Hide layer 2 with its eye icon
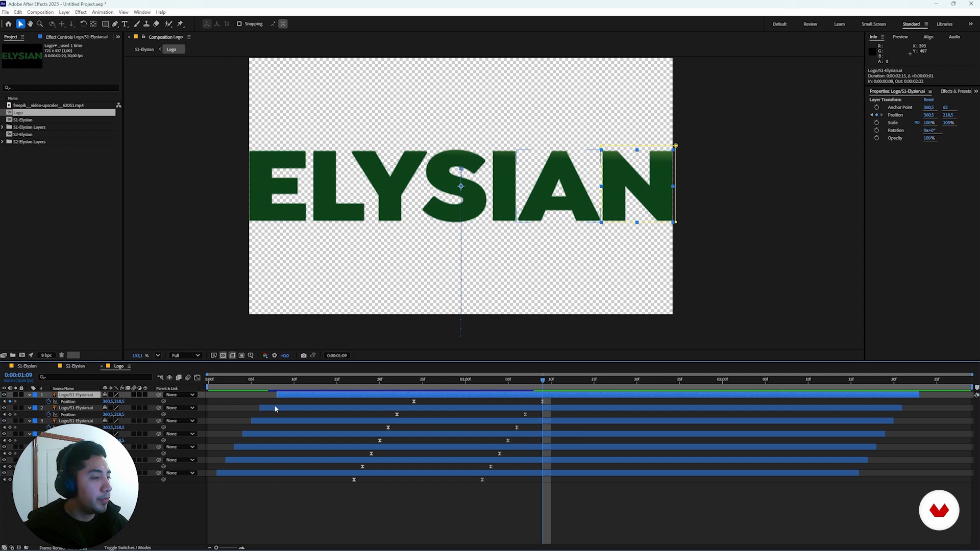 coord(4,408)
